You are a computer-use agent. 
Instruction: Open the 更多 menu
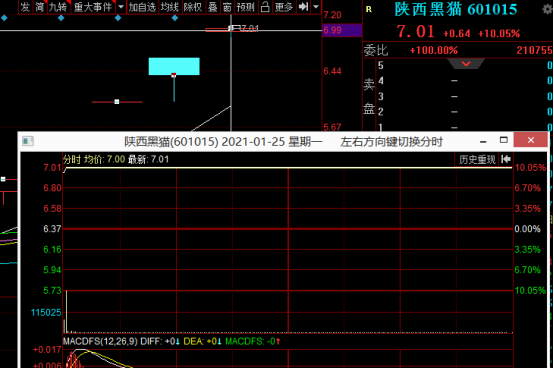pyautogui.click(x=284, y=7)
